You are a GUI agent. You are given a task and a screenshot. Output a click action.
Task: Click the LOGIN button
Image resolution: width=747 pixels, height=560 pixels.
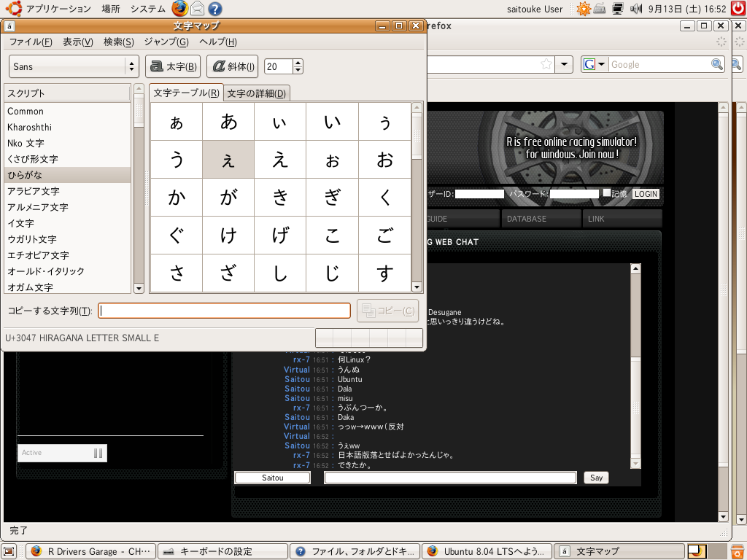coord(645,194)
